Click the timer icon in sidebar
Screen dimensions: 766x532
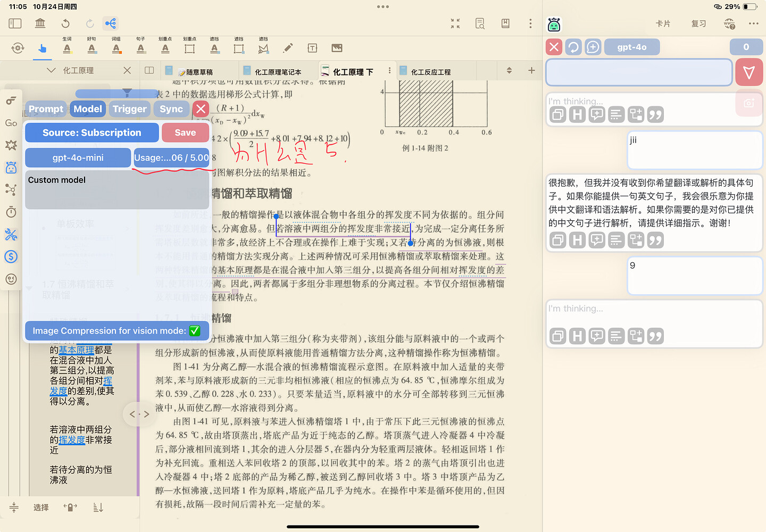(11, 212)
